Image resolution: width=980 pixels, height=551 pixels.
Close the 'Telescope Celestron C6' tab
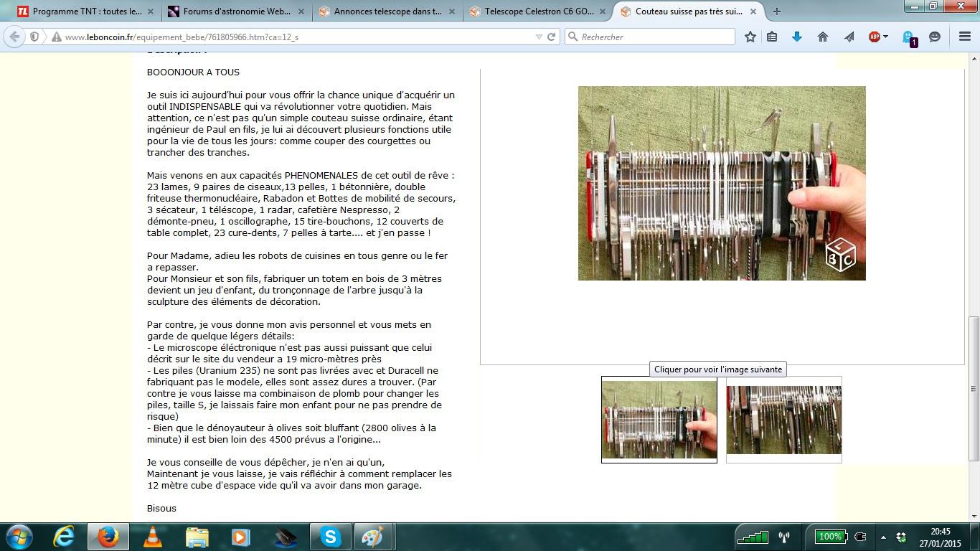tap(602, 11)
